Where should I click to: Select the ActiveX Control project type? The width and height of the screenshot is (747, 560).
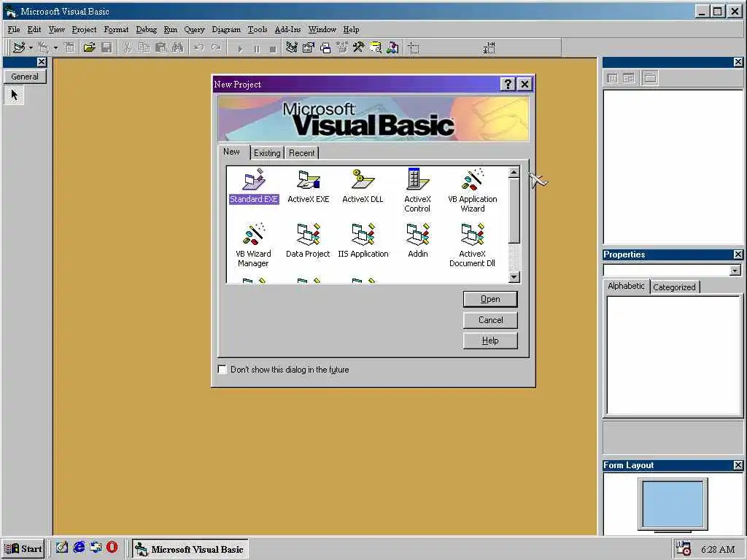[x=417, y=190]
